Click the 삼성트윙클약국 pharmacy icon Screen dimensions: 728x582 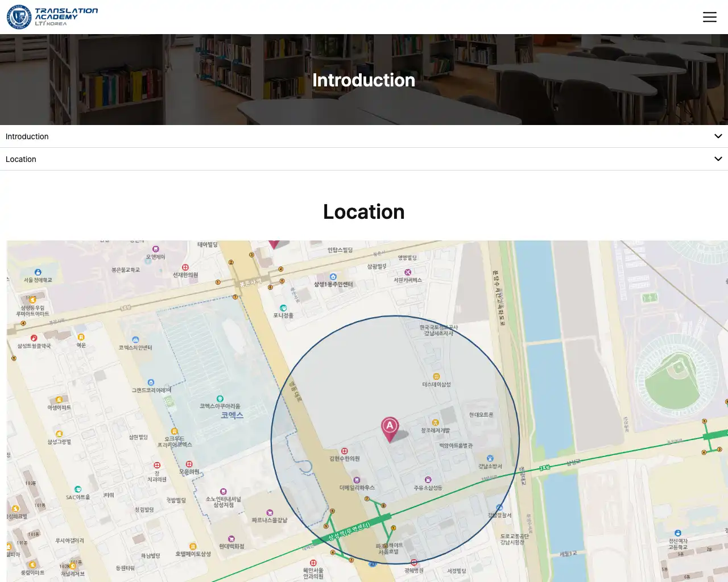(34, 338)
